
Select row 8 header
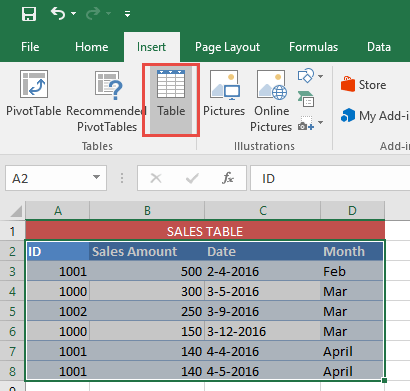click(x=13, y=371)
